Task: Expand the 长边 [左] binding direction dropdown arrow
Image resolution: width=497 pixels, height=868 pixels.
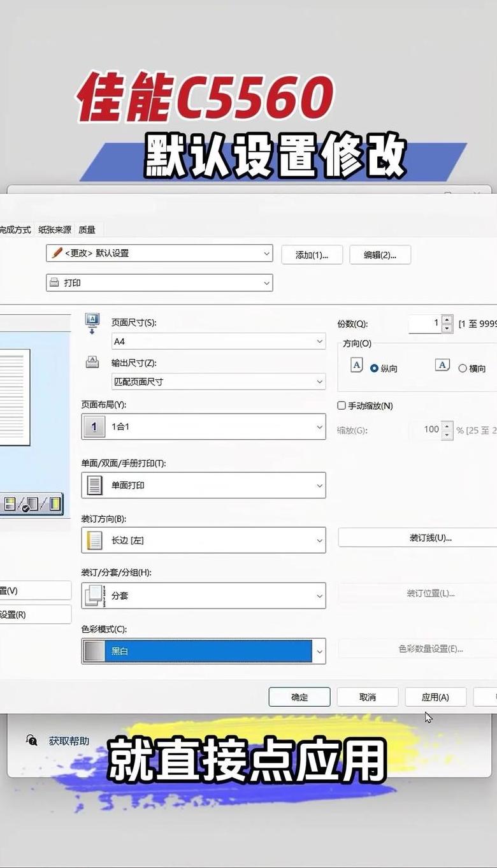Action: pyautogui.click(x=320, y=540)
